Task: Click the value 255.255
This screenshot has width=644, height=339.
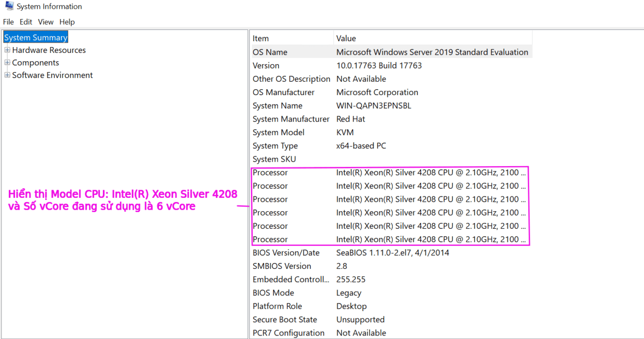Action: pos(351,280)
